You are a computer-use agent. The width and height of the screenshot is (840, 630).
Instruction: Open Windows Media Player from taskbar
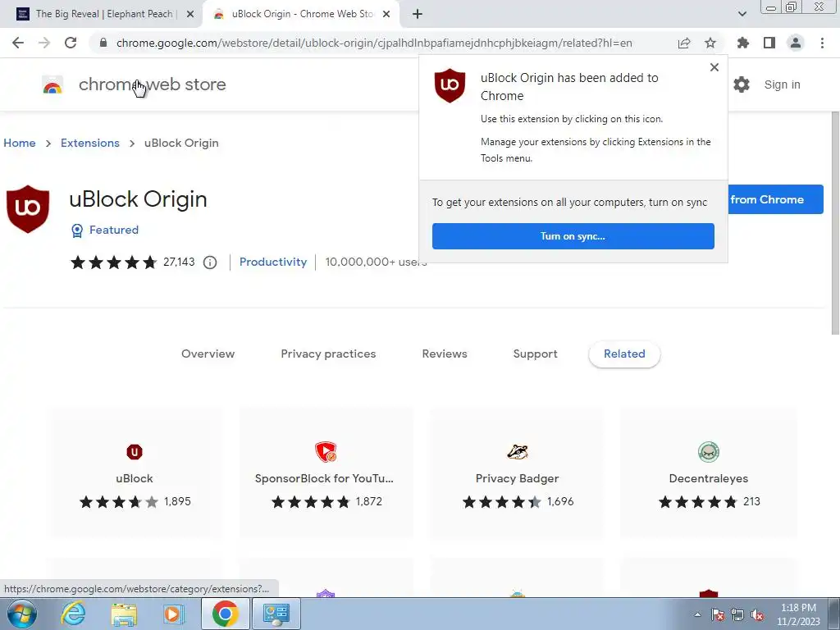click(x=174, y=614)
